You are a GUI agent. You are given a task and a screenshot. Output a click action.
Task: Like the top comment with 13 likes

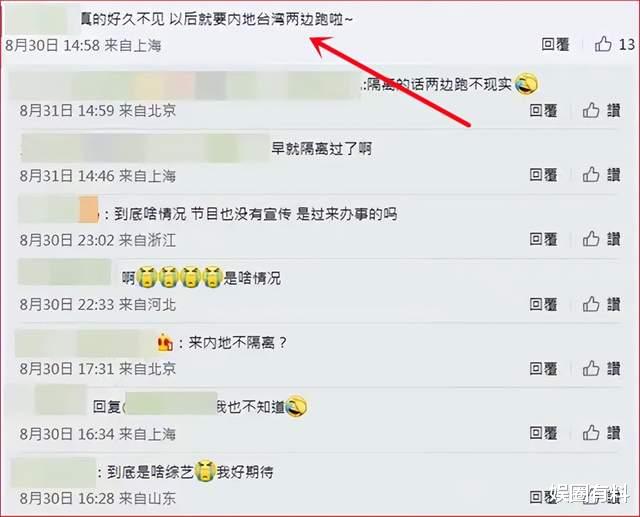tap(603, 44)
